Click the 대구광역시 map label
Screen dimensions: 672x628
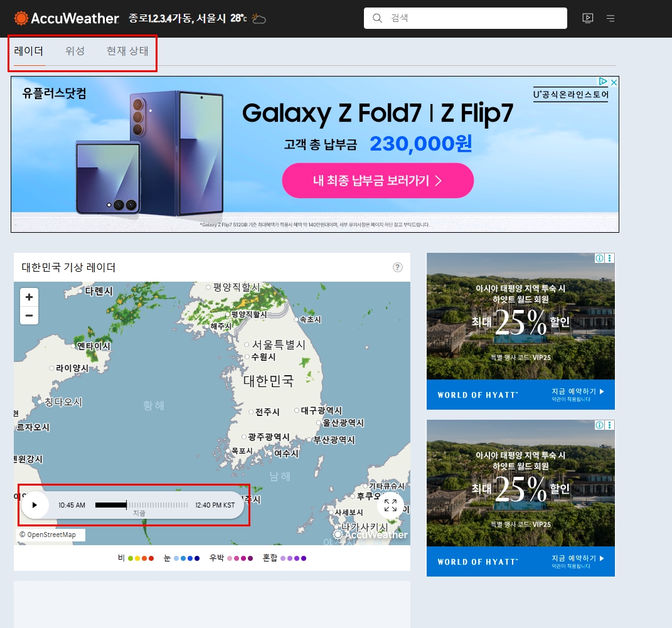(321, 410)
